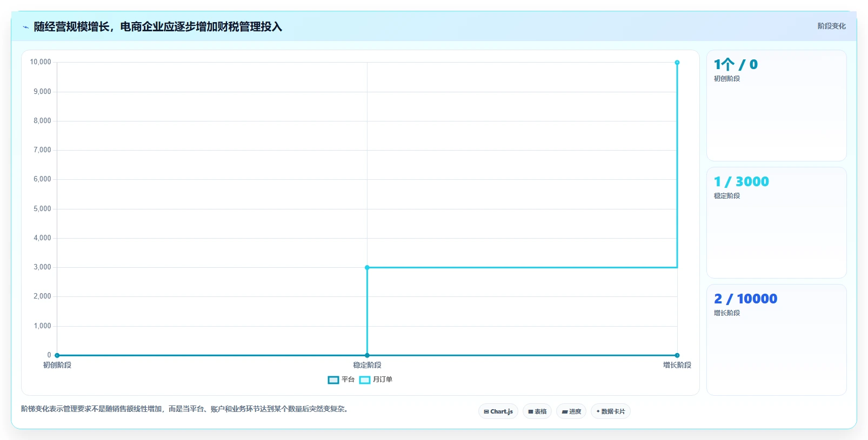Click the 10,000 y-axis label
This screenshot has height=440, width=868.
click(x=41, y=62)
